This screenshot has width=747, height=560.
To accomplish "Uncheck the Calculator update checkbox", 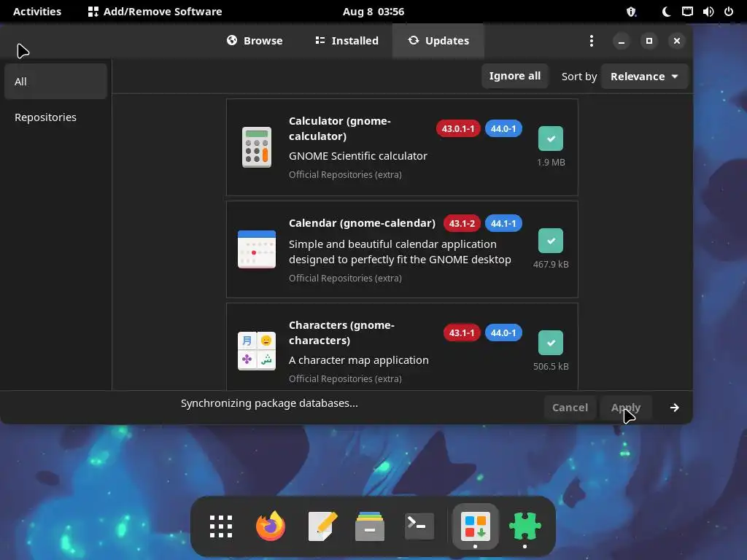I will [550, 139].
